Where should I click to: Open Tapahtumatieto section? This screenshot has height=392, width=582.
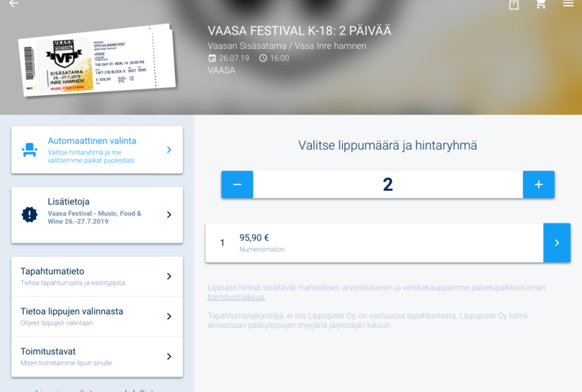(97, 277)
